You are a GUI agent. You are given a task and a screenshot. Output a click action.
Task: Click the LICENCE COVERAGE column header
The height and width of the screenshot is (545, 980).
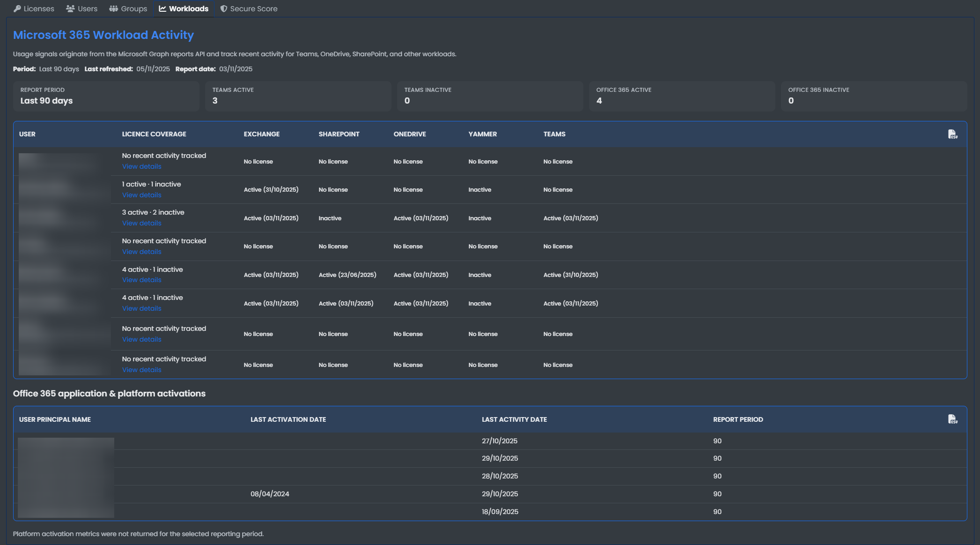click(154, 134)
